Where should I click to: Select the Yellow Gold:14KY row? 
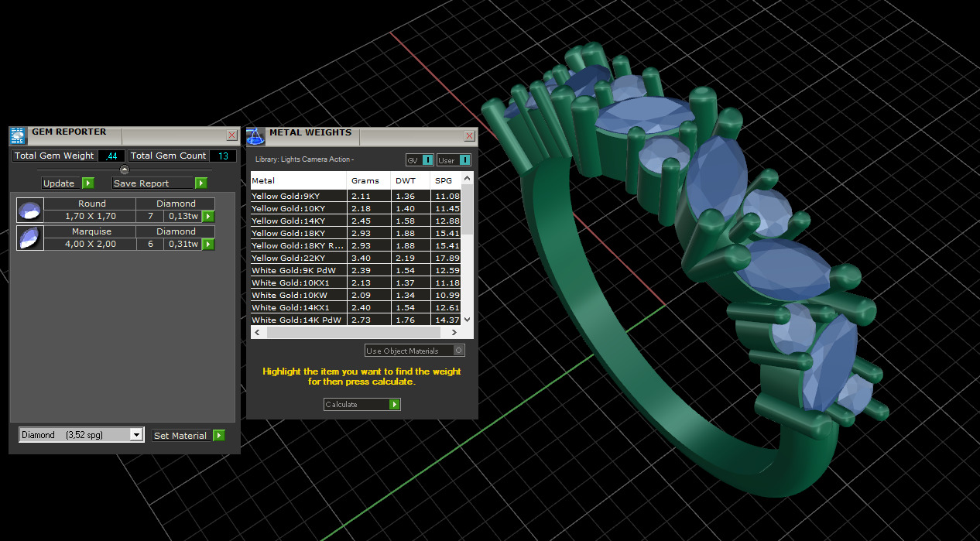tap(356, 221)
